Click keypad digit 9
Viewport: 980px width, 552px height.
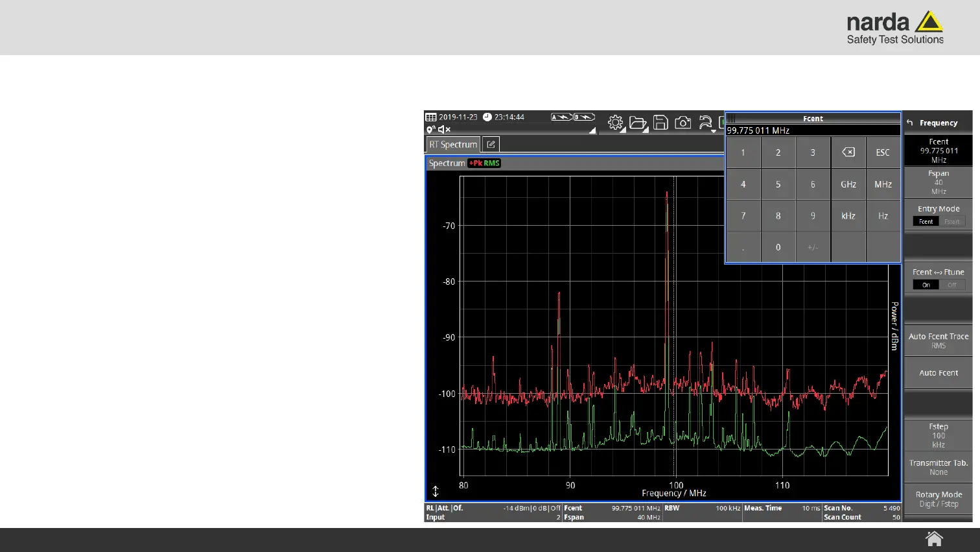(x=813, y=216)
